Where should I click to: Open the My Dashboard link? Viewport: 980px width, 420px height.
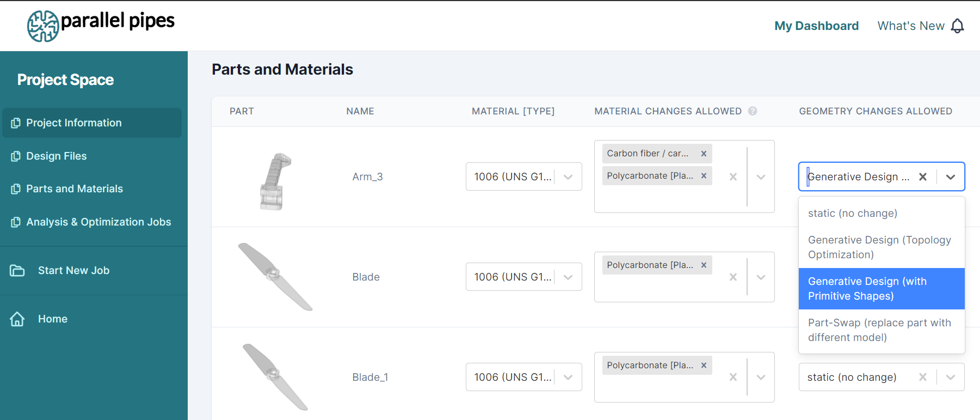pos(816,26)
